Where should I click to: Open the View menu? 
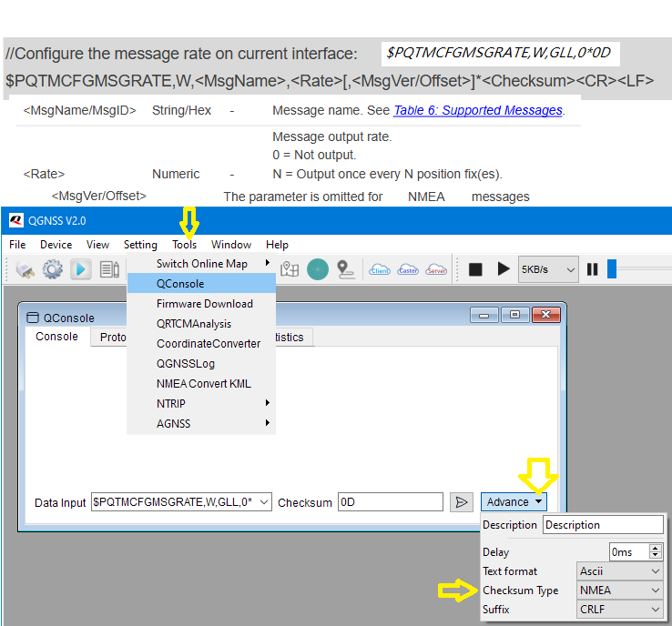[97, 245]
